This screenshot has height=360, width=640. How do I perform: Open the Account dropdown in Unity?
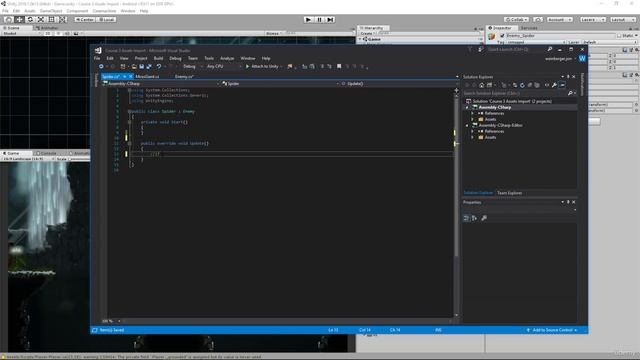pyautogui.click(x=559, y=20)
